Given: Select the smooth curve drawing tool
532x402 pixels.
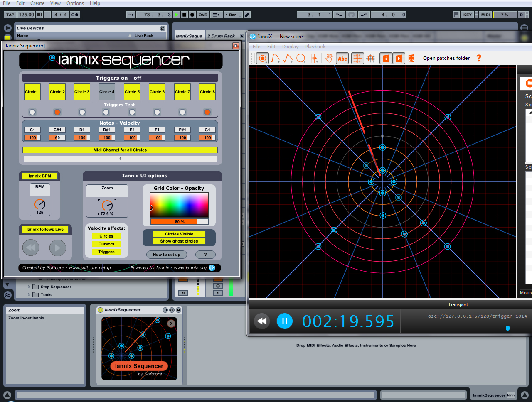Looking at the screenshot, I should pos(275,59).
